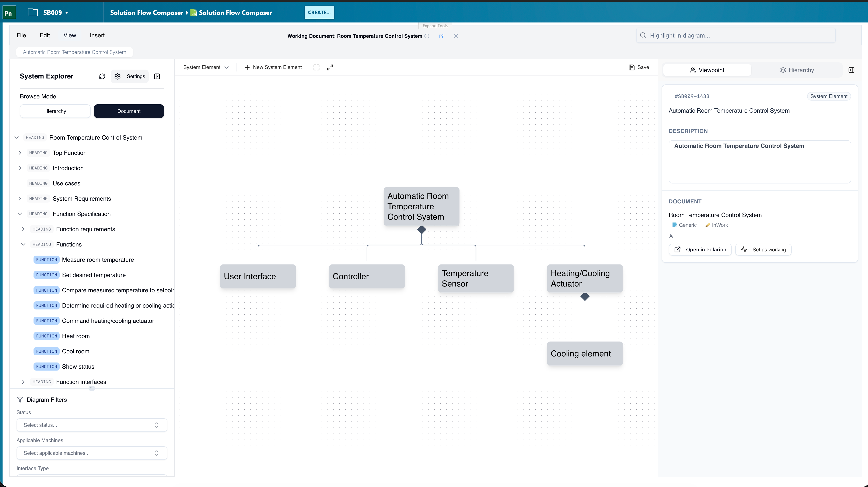Select the Cool room function
868x487 pixels.
(76, 351)
